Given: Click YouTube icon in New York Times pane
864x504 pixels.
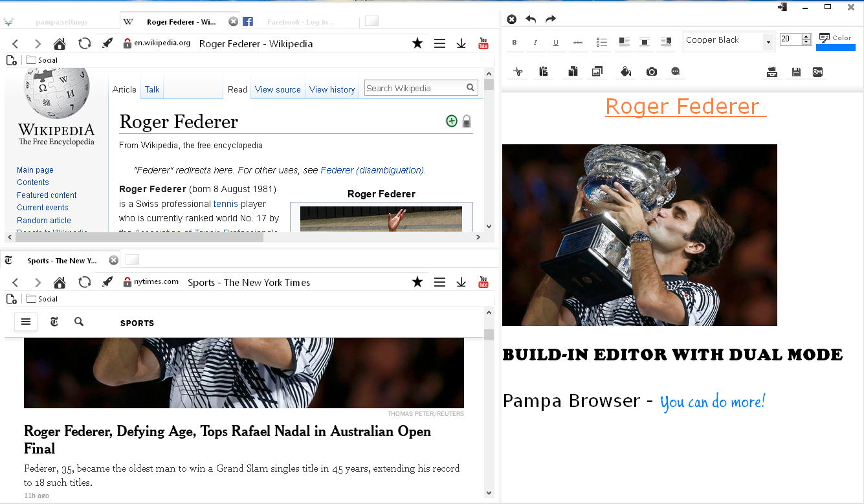Looking at the screenshot, I should coord(483,282).
